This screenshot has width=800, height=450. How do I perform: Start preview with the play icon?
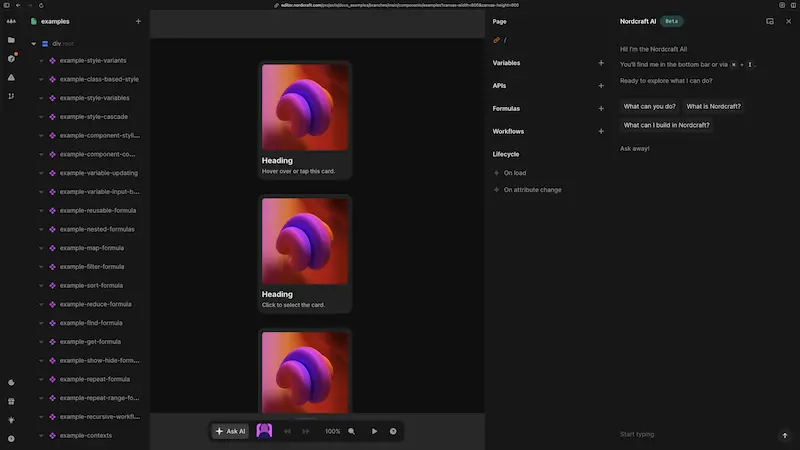click(x=374, y=431)
